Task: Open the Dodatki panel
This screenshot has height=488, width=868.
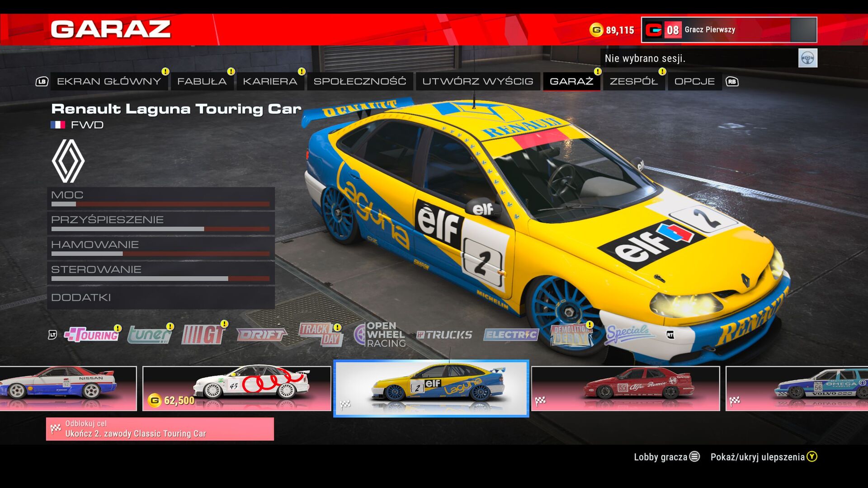Action: point(161,297)
